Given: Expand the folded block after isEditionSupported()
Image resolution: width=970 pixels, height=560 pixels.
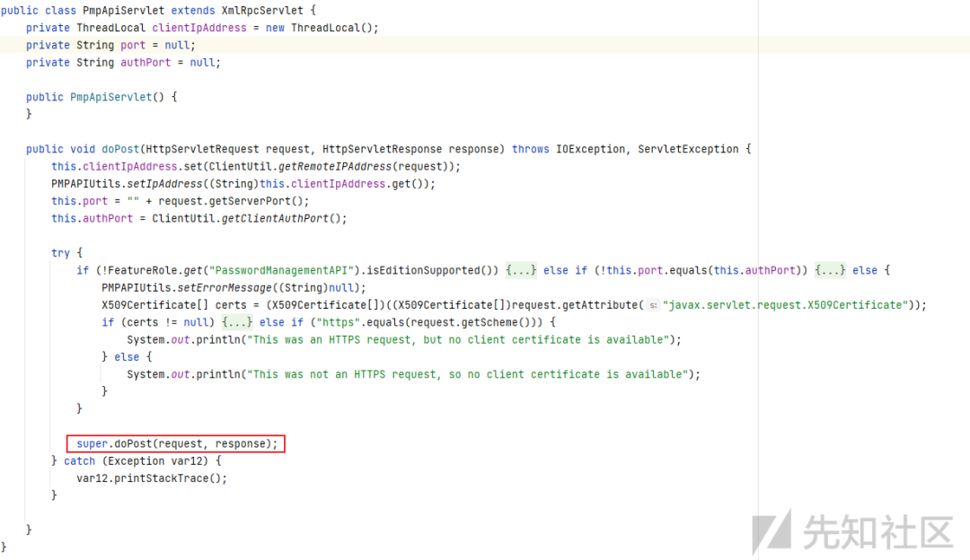Looking at the screenshot, I should point(520,270).
